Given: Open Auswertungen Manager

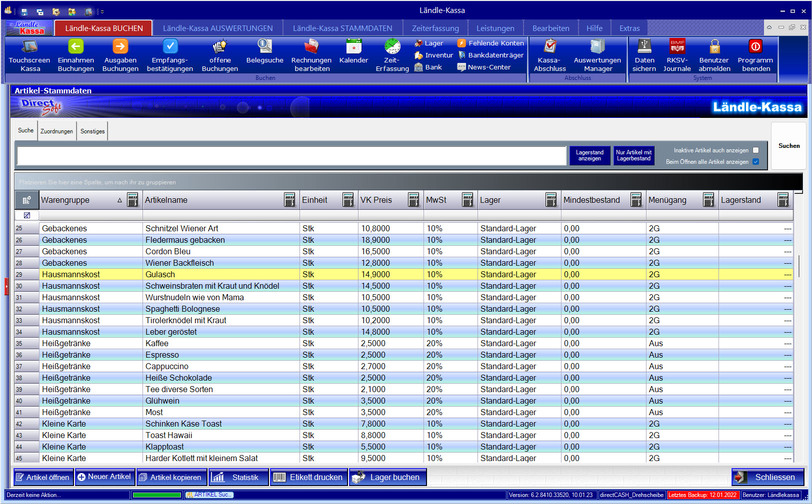Looking at the screenshot, I should click(597, 55).
